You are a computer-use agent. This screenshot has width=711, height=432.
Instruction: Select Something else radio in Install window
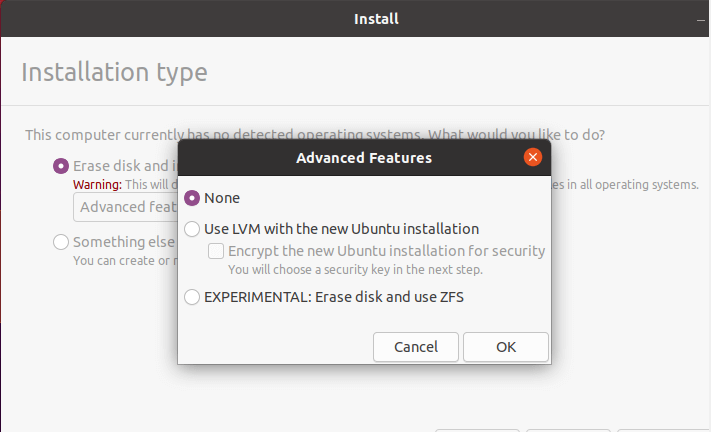point(61,242)
